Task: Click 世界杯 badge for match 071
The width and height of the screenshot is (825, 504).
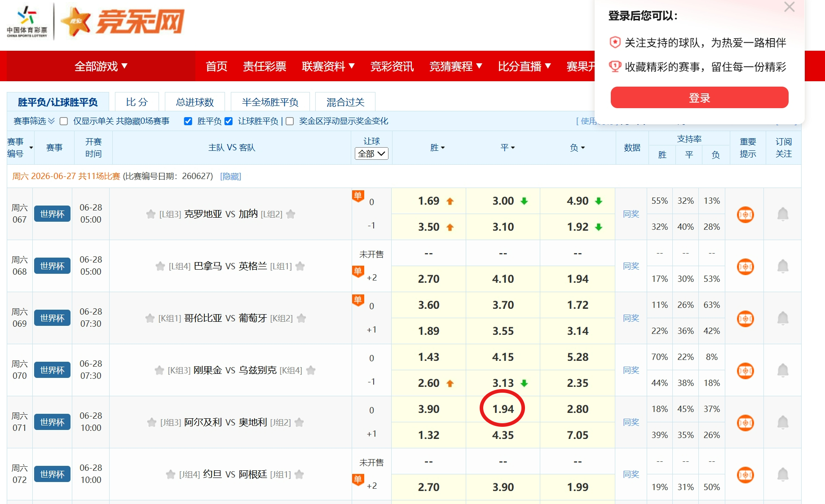Action: tap(53, 422)
